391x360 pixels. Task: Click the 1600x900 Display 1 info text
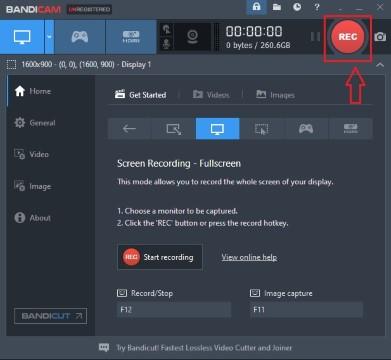[86, 64]
